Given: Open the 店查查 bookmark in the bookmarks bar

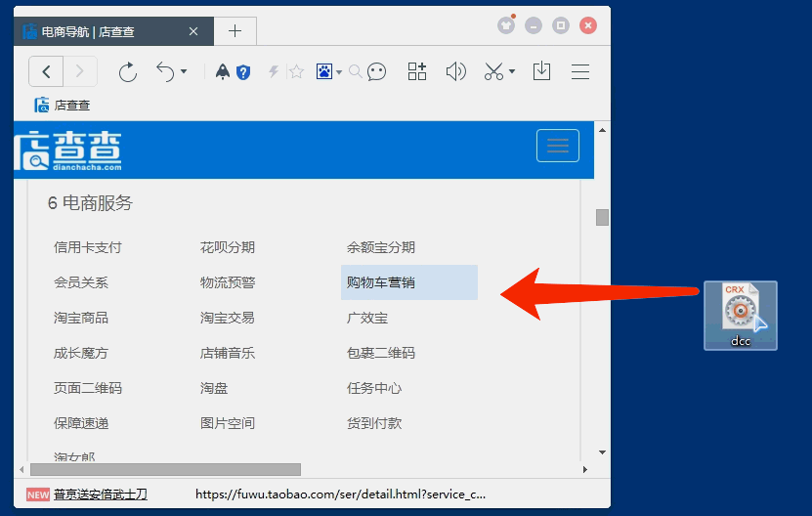Looking at the screenshot, I should pyautogui.click(x=63, y=106).
